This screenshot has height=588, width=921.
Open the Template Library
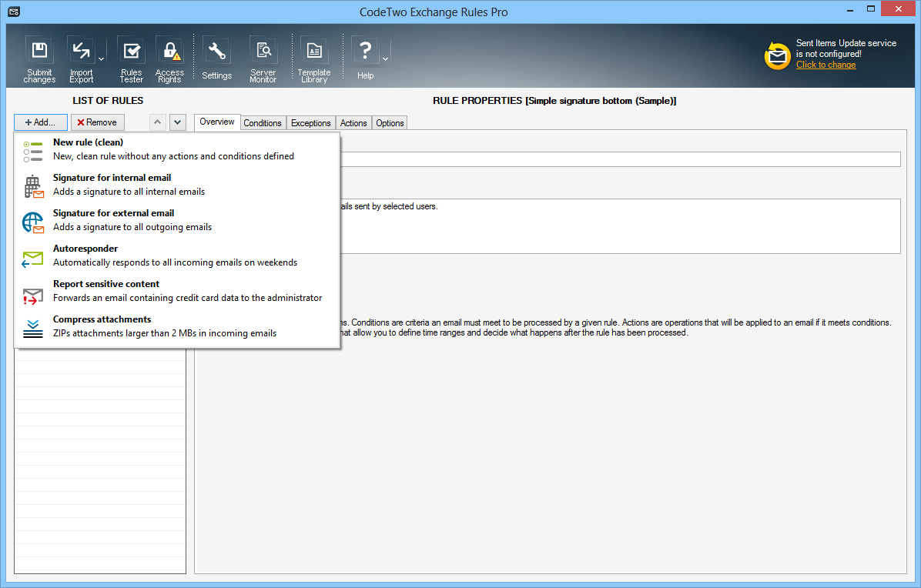coord(314,58)
